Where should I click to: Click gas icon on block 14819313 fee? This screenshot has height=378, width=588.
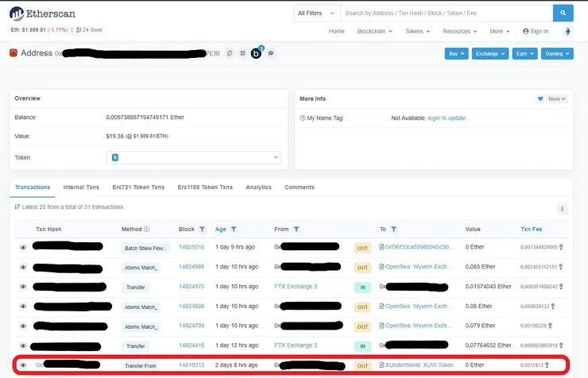coord(547,364)
